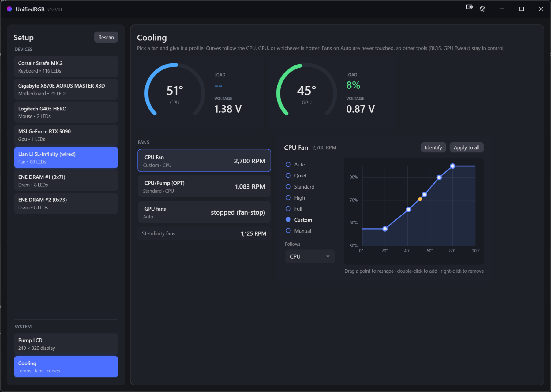The width and height of the screenshot is (551, 392).
Task: Click the Rescan button
Action: (106, 37)
